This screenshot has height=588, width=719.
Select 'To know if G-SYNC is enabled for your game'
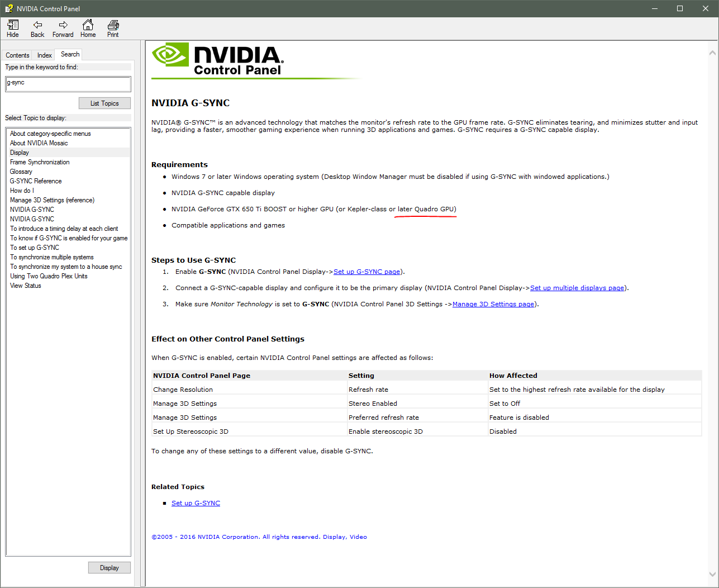pyautogui.click(x=69, y=238)
